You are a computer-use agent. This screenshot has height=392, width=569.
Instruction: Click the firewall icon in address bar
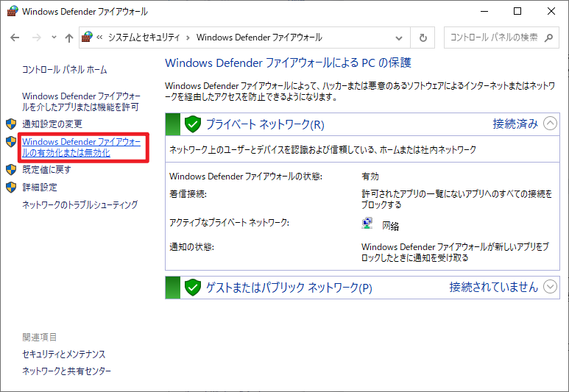coord(87,37)
